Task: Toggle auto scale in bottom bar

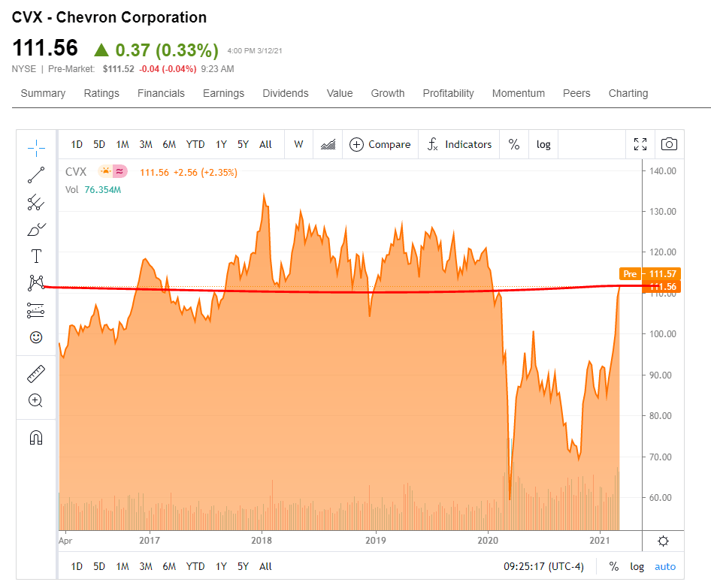Action: click(665, 566)
